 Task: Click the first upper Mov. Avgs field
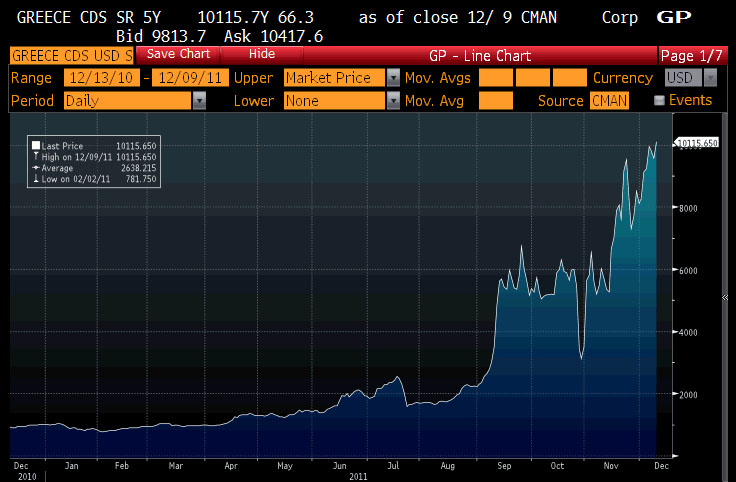495,78
